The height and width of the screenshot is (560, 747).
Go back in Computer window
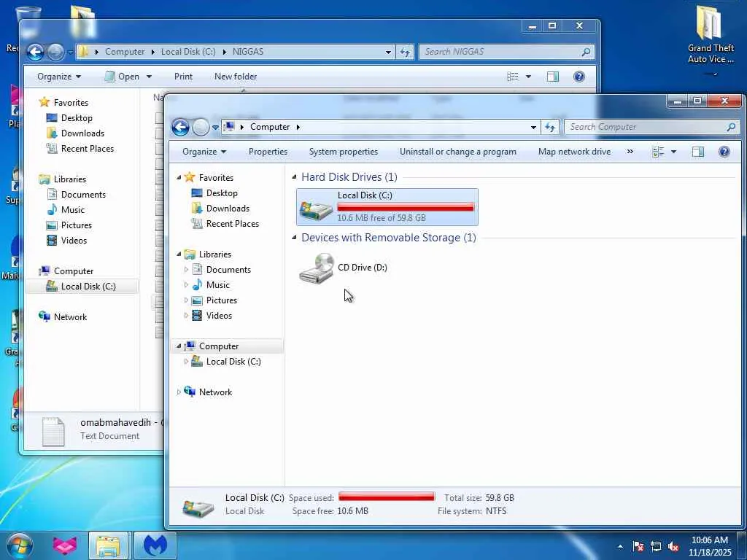pos(180,127)
